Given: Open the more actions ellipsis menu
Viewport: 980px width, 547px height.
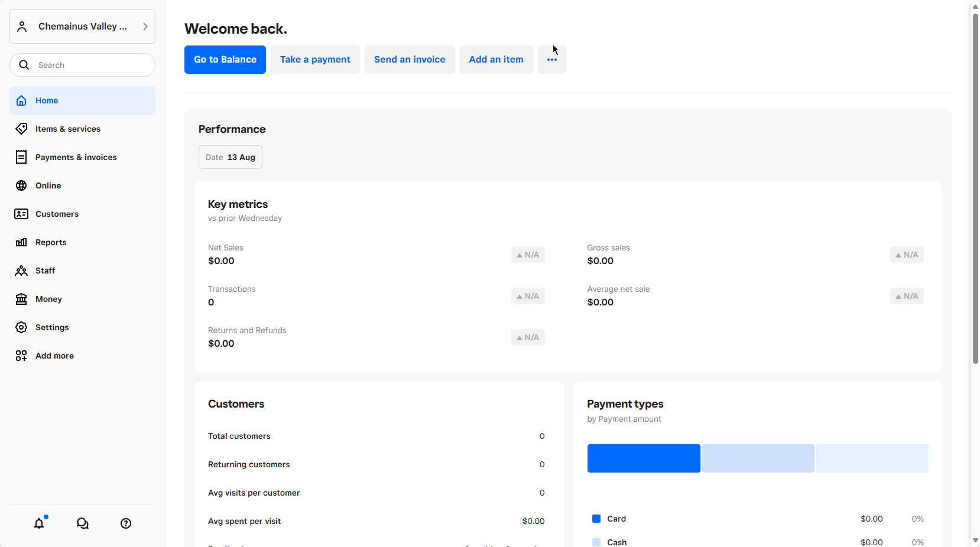Looking at the screenshot, I should coord(551,59).
